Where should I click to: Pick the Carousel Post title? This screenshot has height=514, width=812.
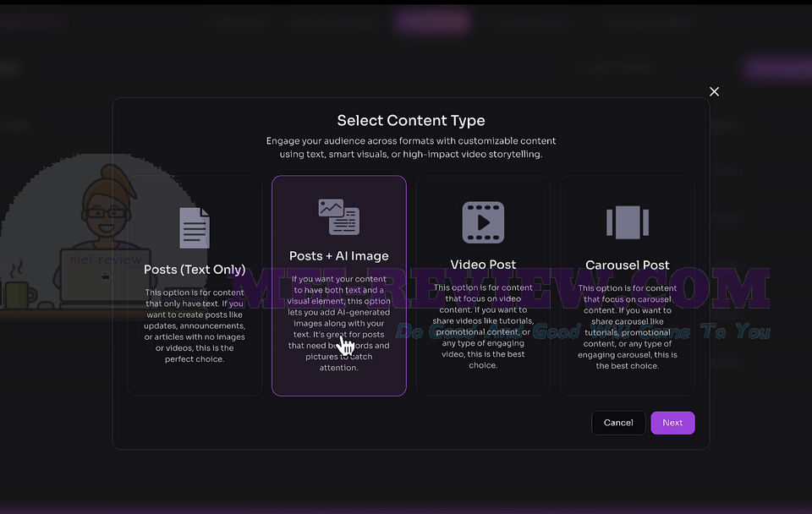tap(627, 265)
